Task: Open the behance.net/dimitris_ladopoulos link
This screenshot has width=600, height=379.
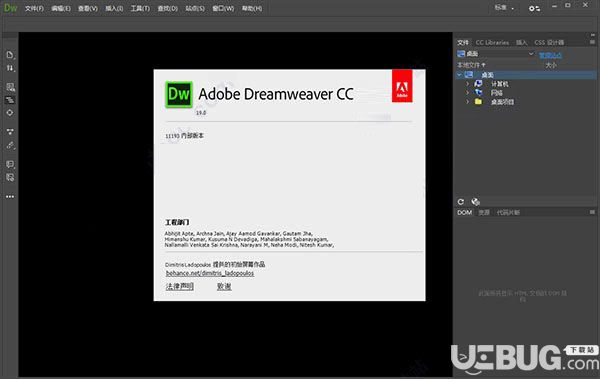Action: click(x=210, y=273)
